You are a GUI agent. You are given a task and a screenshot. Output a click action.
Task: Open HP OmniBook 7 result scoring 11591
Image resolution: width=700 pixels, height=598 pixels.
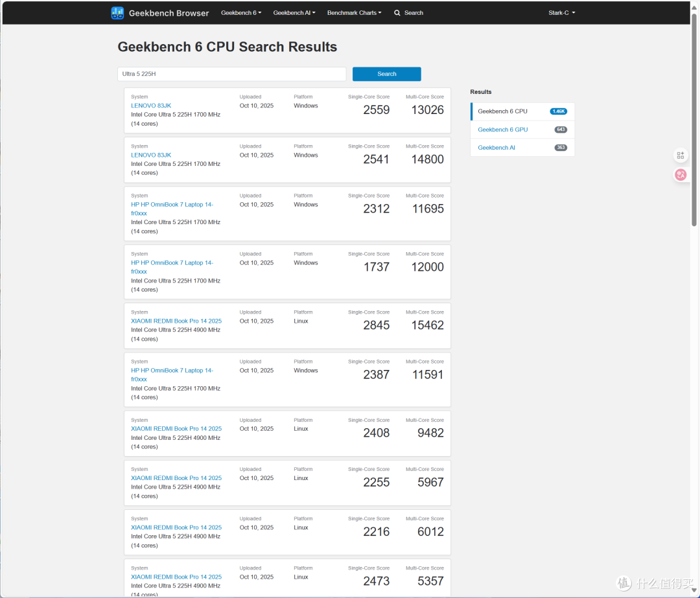(172, 375)
